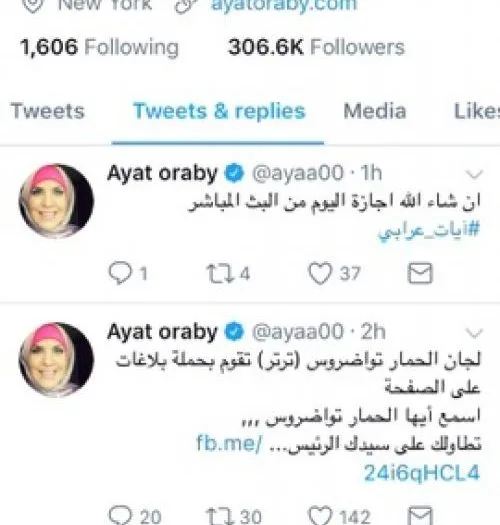The height and width of the screenshot is (525, 500).
Task: View the 1,606 Following list
Action: coord(99,47)
